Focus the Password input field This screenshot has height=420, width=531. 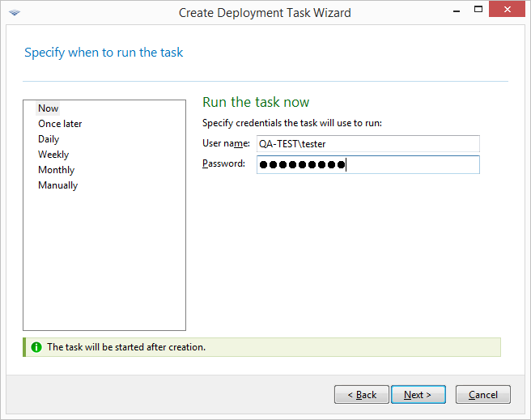coord(367,165)
